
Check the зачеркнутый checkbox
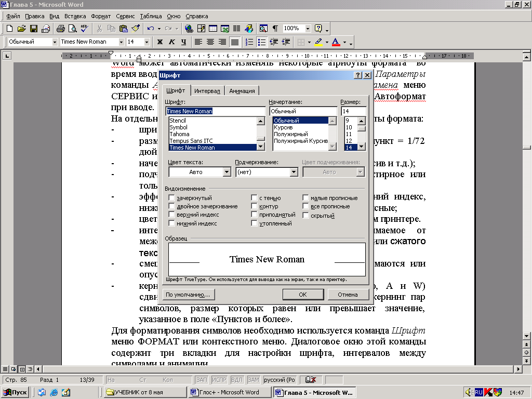[171, 197]
